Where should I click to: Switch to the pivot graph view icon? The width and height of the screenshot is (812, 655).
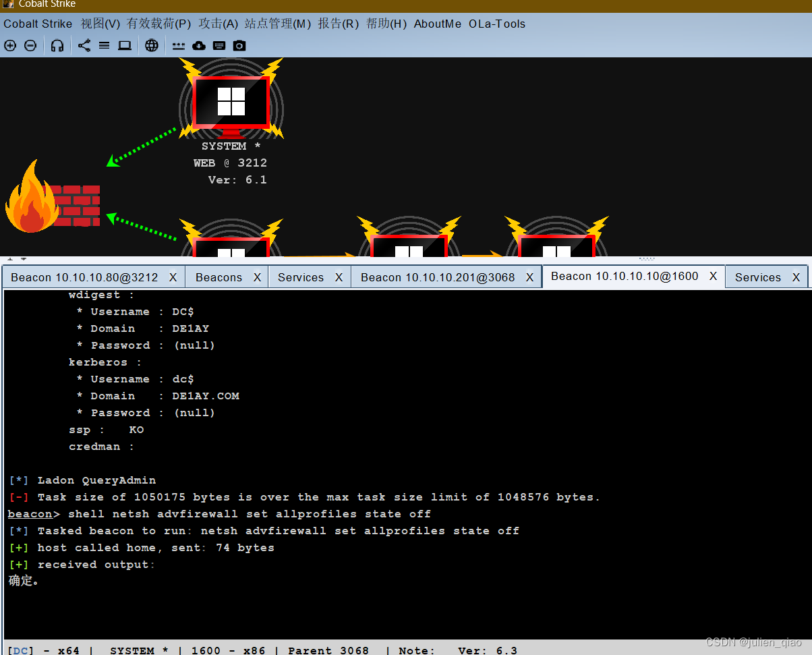click(x=84, y=46)
